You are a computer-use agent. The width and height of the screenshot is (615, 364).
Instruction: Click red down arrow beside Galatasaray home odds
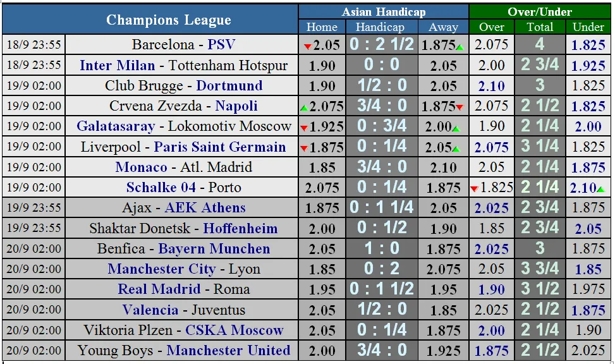pyautogui.click(x=304, y=128)
